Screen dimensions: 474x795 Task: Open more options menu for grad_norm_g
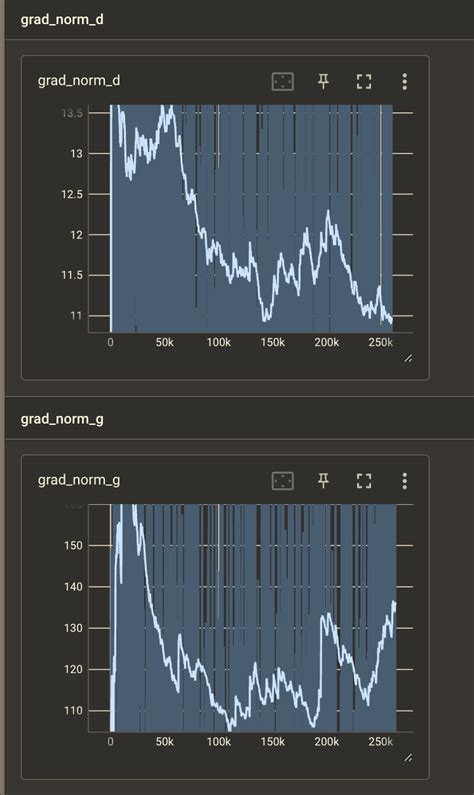click(x=405, y=481)
